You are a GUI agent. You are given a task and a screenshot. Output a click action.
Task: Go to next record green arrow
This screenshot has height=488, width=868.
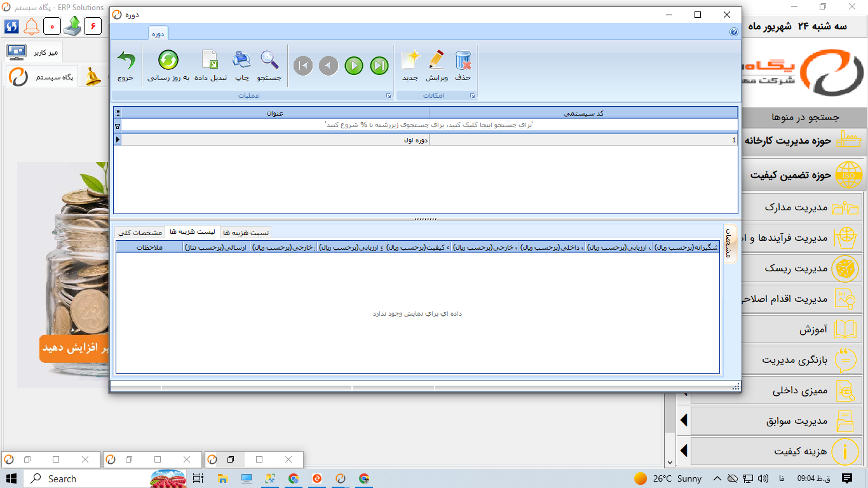(354, 65)
